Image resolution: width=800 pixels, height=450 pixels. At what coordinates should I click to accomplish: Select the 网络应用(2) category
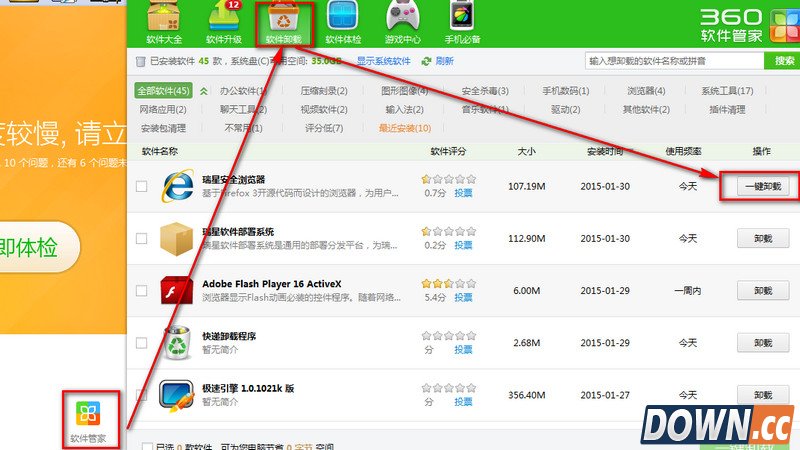point(163,109)
